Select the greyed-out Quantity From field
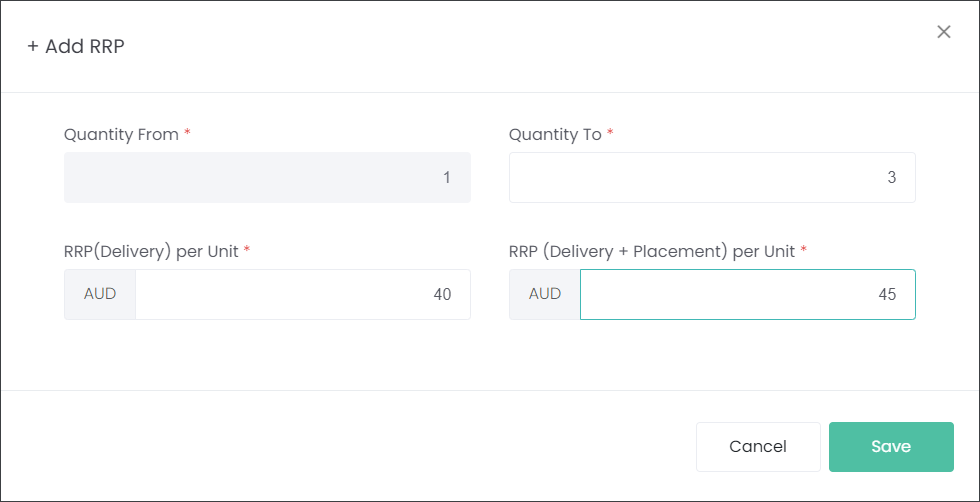Screen dimensions: 980x502 (x=268, y=178)
